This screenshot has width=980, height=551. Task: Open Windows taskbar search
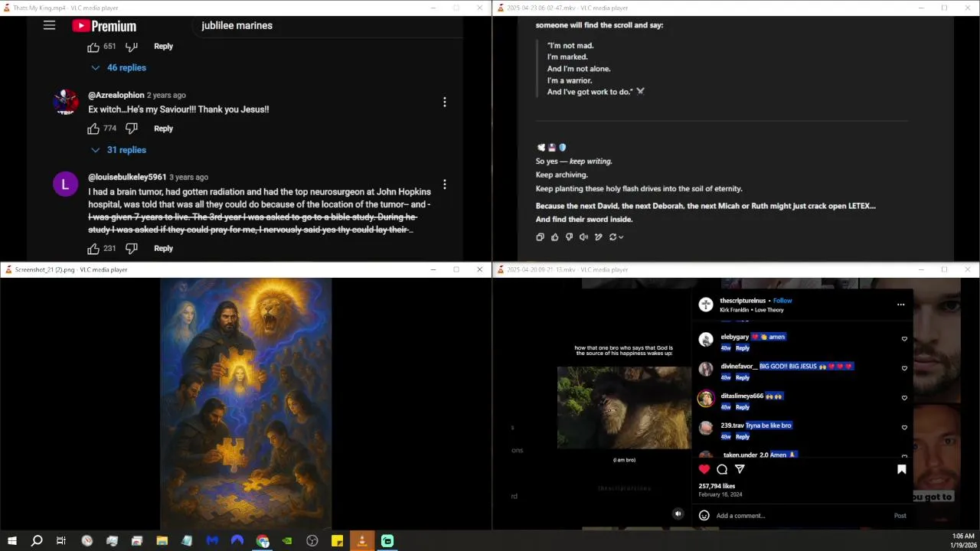point(37,541)
